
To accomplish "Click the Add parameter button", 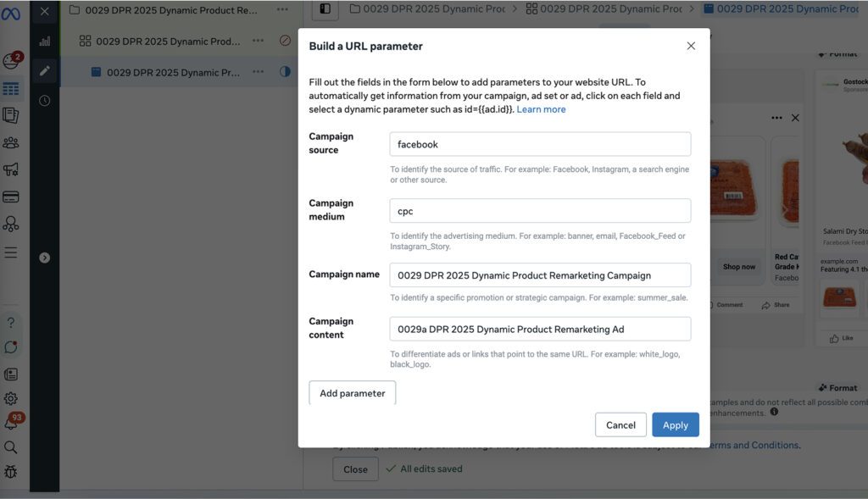I will tap(352, 393).
